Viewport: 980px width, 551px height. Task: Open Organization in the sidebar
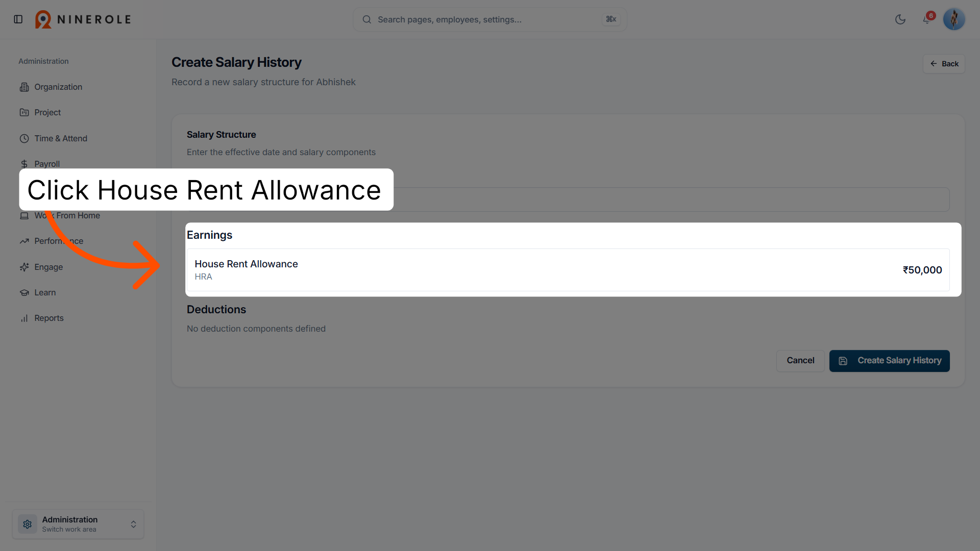[x=58, y=87]
